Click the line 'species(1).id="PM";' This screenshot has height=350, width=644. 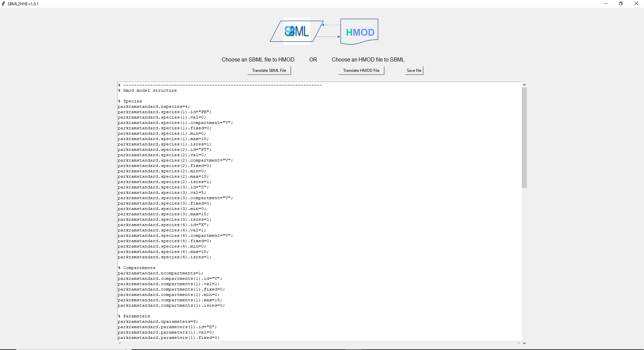pos(165,112)
